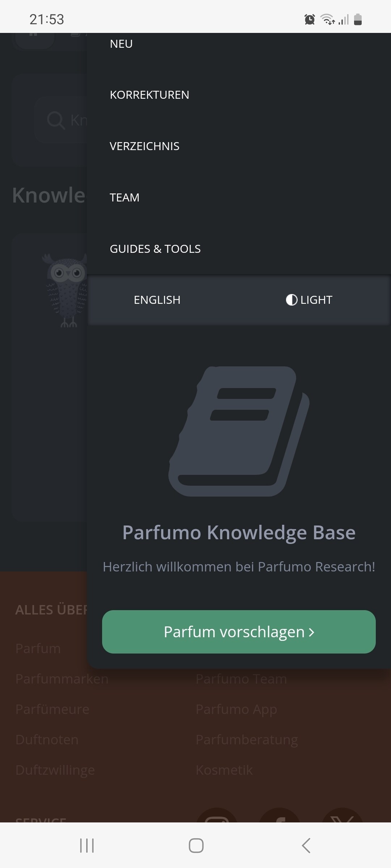Tap the Android recent apps icon

[87, 846]
